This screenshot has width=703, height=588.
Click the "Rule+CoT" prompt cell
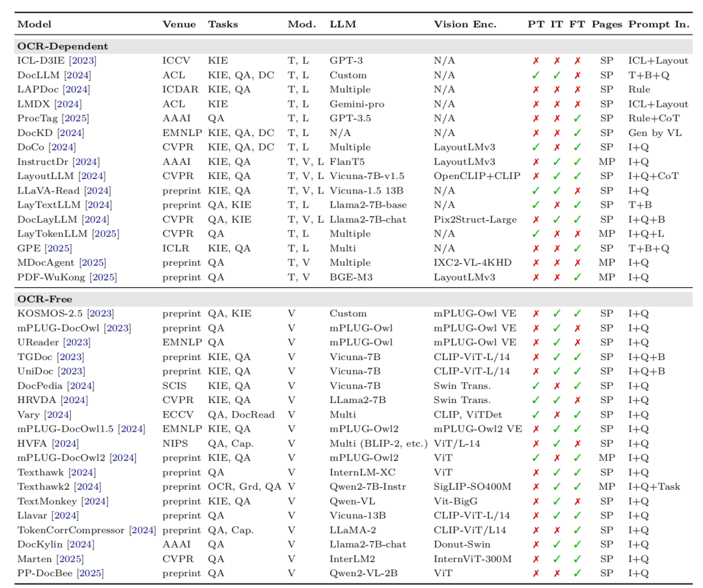[x=654, y=119]
